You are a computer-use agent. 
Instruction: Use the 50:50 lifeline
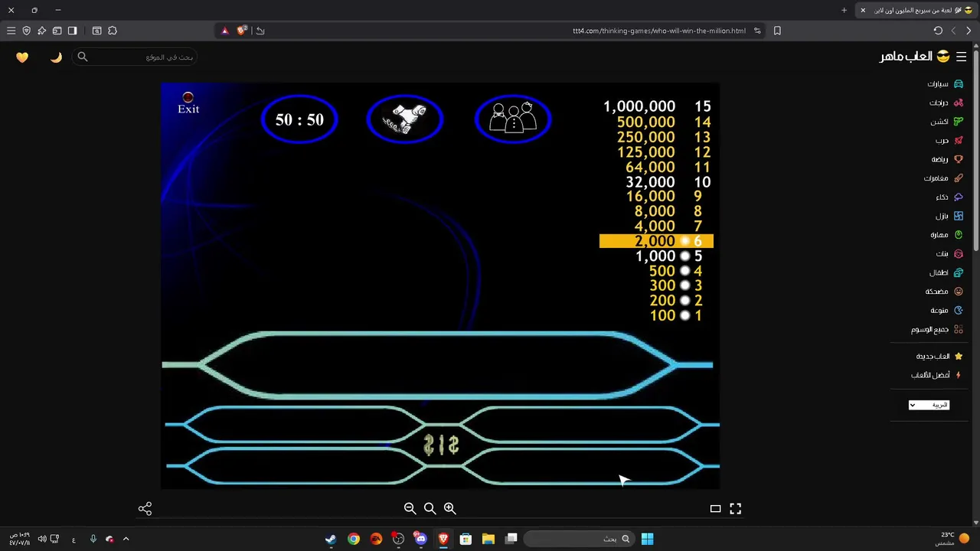[x=299, y=119]
